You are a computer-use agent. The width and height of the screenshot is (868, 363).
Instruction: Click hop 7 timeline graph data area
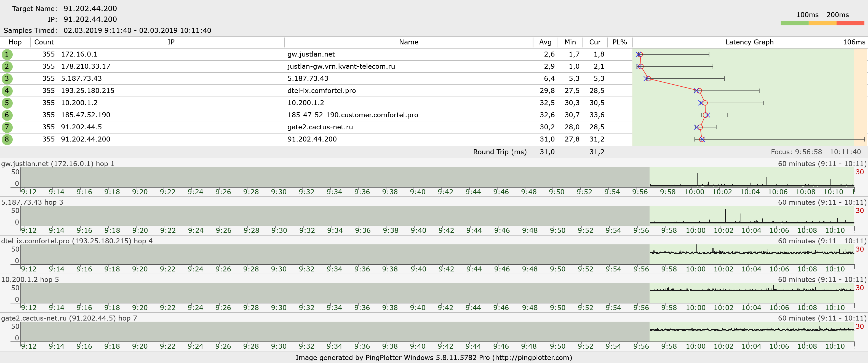(x=752, y=332)
